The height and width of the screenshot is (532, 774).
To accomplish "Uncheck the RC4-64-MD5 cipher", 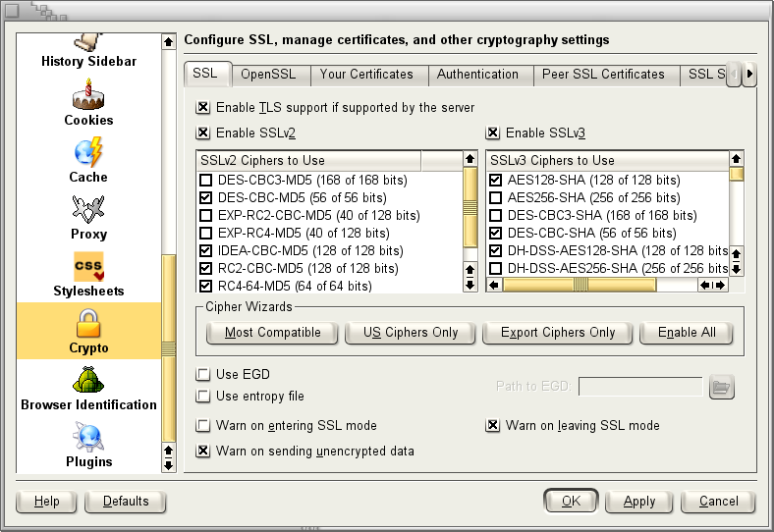I will tap(205, 286).
